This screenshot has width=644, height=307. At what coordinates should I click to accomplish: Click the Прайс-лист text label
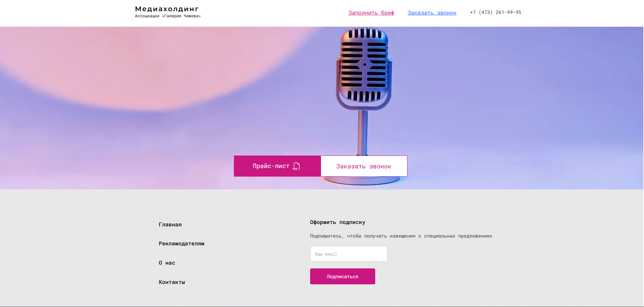[271, 166]
